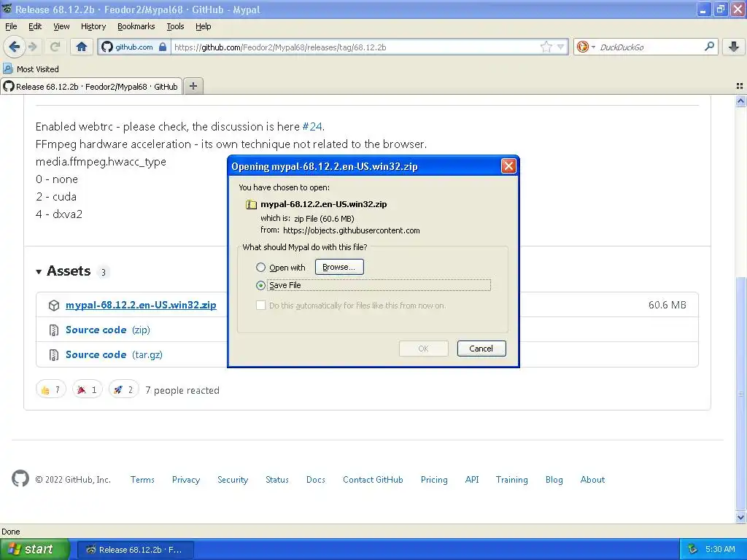This screenshot has height=560, width=747.
Task: Open the Edit menu
Action: 35,26
